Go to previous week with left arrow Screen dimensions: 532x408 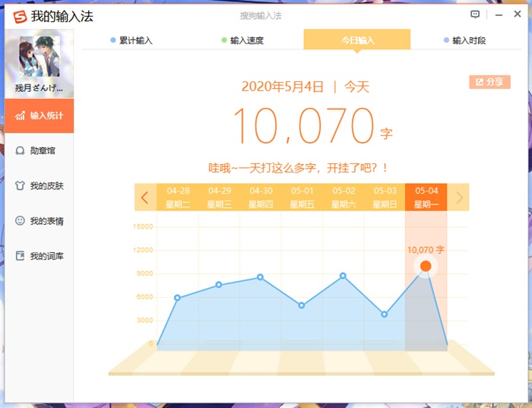pyautogui.click(x=144, y=198)
